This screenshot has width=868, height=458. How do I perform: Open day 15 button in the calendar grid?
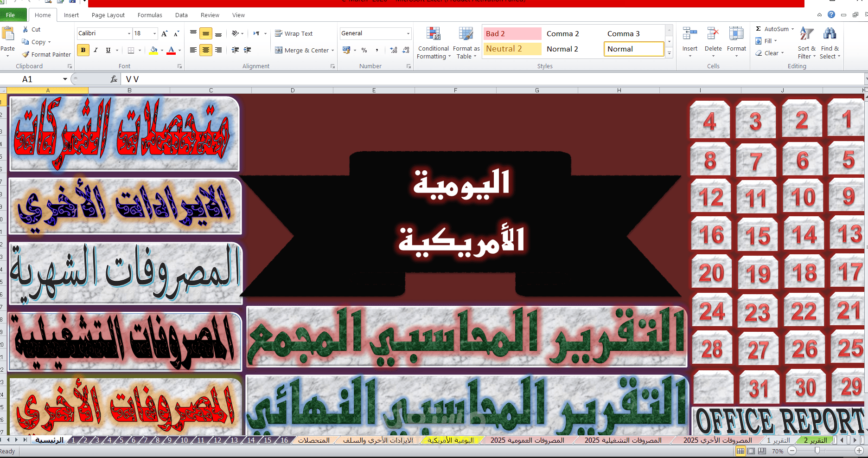[x=757, y=234]
